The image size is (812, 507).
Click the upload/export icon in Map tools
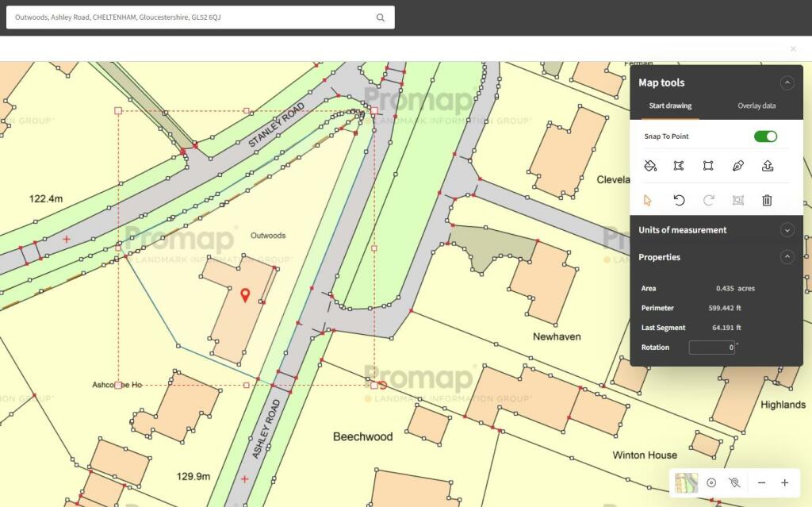pyautogui.click(x=767, y=166)
